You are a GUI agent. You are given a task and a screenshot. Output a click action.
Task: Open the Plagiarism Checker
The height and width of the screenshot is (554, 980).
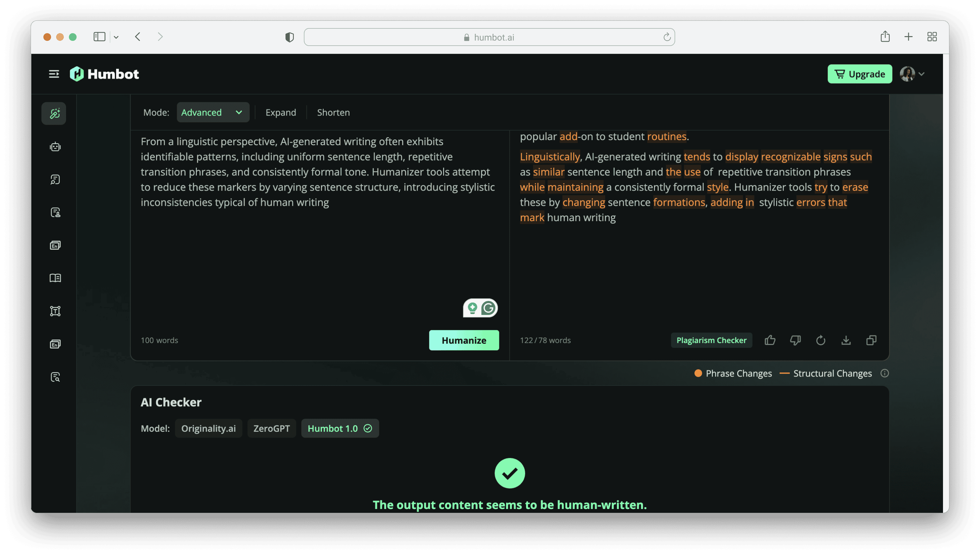pos(711,340)
